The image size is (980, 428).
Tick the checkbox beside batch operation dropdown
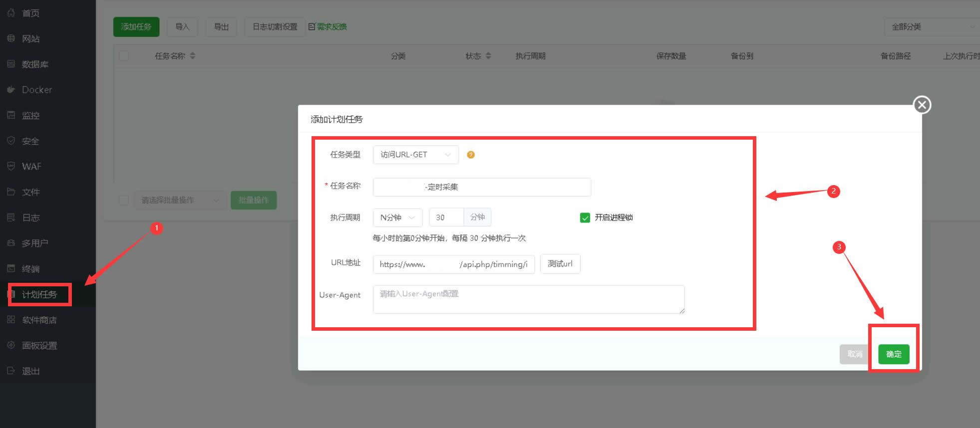point(124,200)
